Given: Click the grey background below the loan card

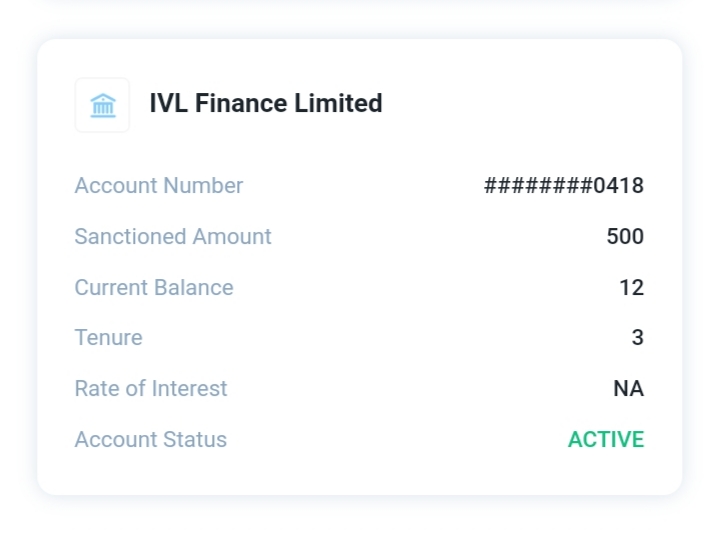Looking at the screenshot, I should (358, 520).
